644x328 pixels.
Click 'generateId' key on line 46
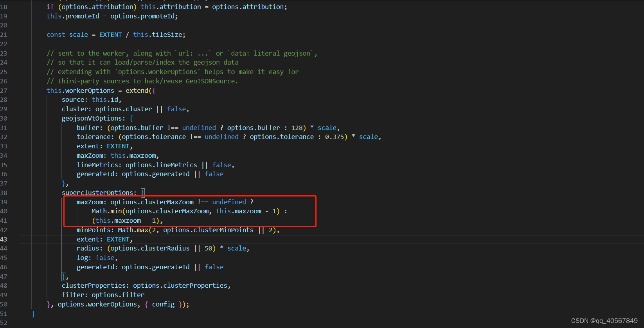coord(95,267)
